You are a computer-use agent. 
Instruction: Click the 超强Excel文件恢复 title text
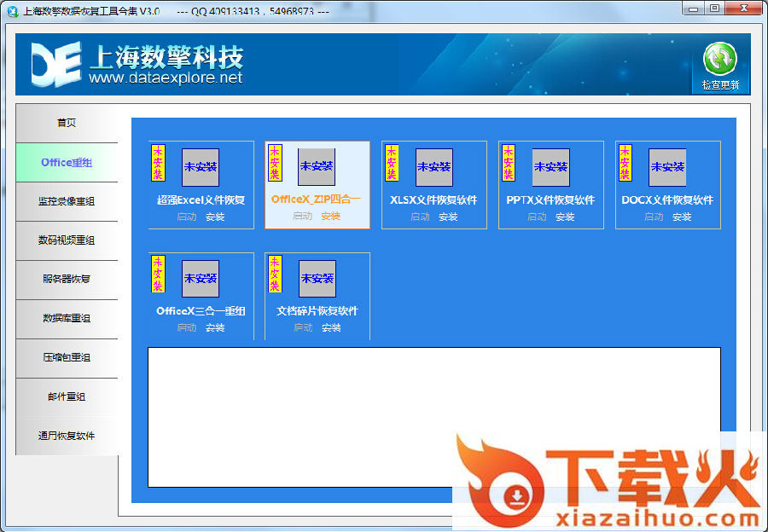(x=201, y=200)
